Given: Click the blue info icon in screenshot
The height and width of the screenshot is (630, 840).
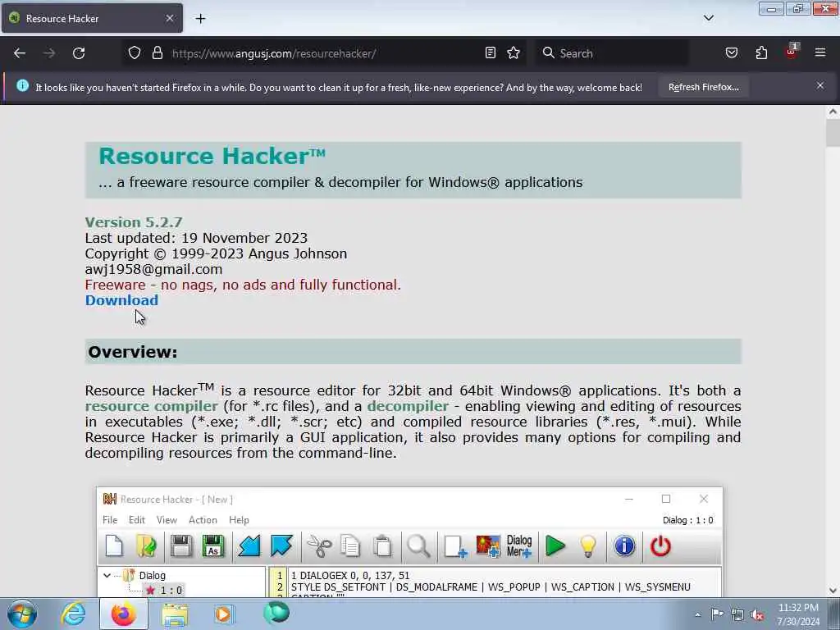Looking at the screenshot, I should (x=624, y=546).
